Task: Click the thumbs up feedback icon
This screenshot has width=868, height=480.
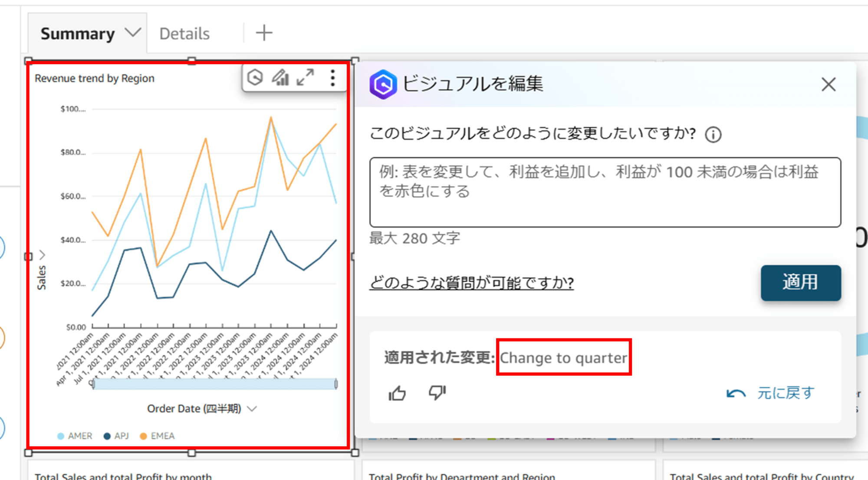Action: [397, 391]
